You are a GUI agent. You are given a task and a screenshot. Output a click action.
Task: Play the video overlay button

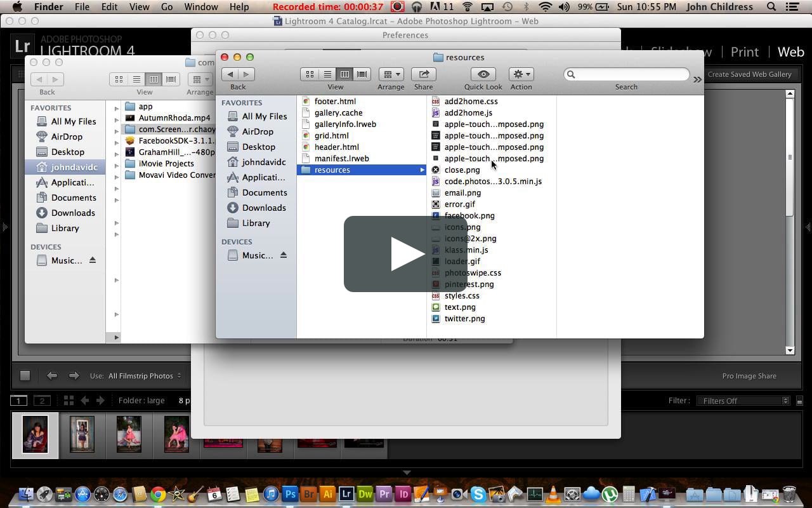[405, 254]
